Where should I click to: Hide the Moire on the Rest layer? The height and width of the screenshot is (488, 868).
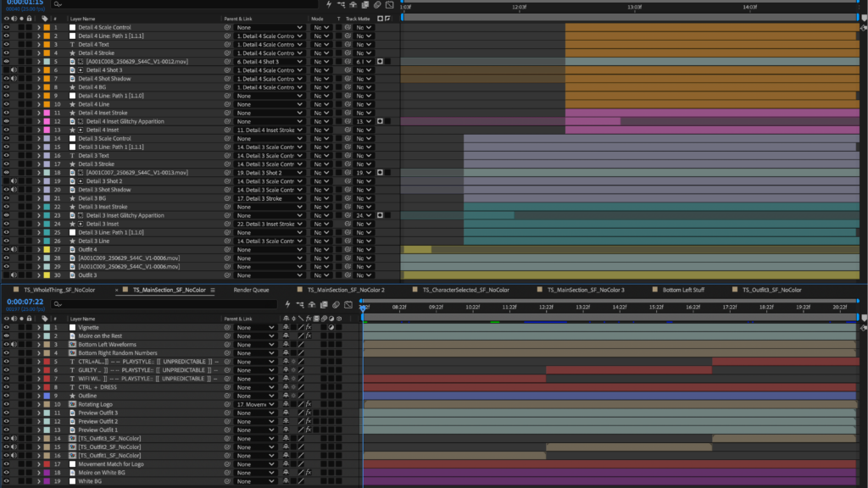click(x=6, y=335)
